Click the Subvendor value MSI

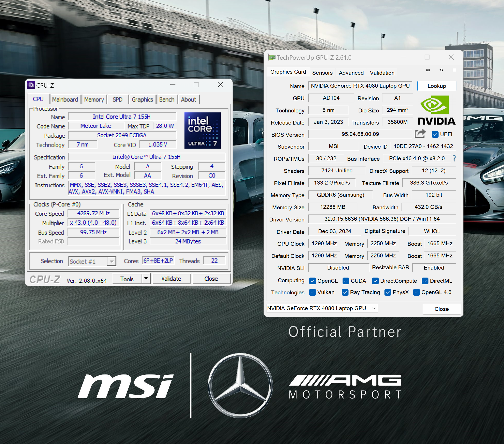click(333, 146)
